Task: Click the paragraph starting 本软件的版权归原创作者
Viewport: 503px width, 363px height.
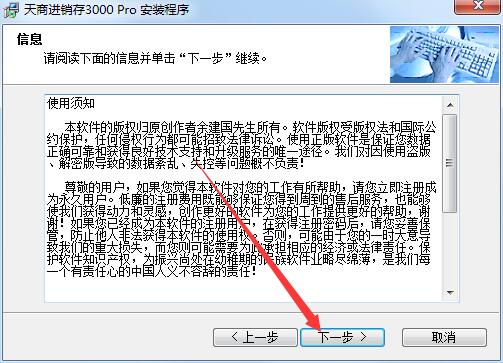Action: 242,146
